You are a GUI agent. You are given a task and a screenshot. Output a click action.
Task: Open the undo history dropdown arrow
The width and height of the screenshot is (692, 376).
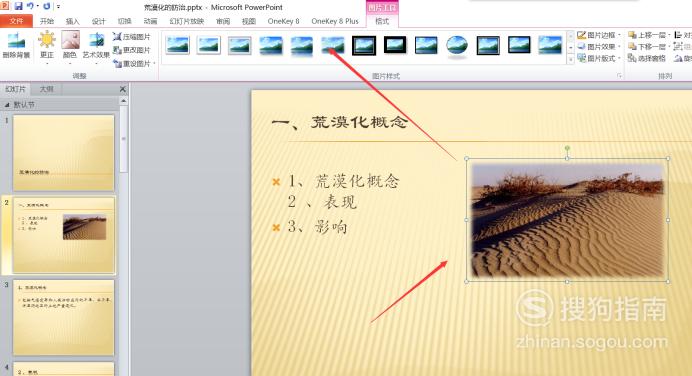(38, 7)
